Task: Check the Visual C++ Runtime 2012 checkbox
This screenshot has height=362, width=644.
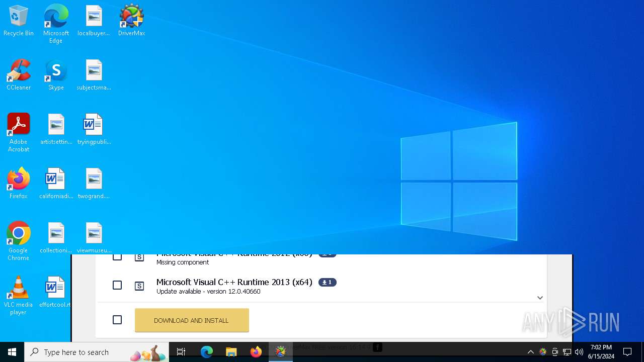Action: click(117, 257)
